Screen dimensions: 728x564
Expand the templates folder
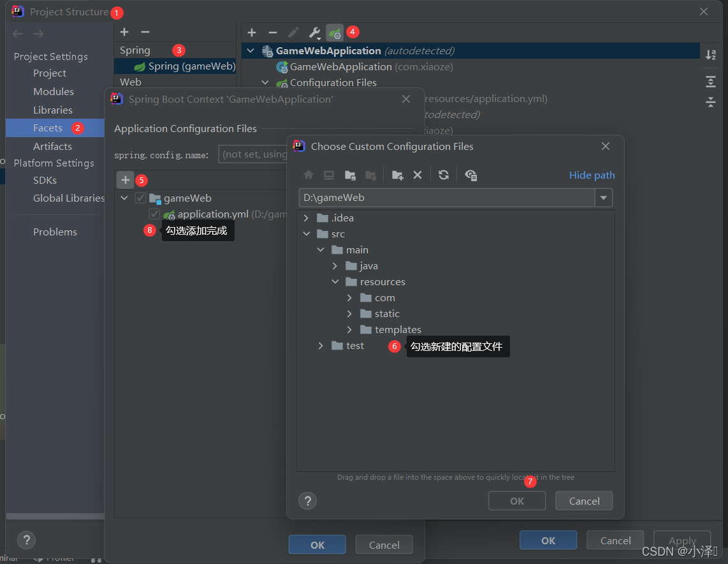[349, 329]
